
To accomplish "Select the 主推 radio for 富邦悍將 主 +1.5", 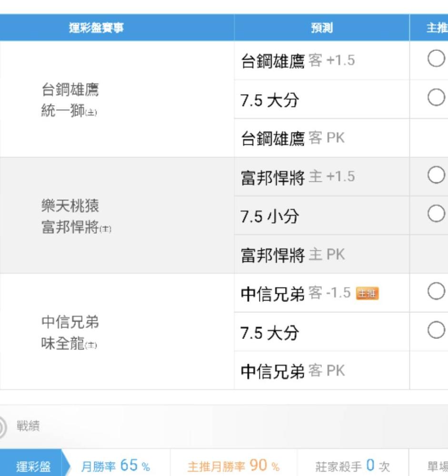I will (x=436, y=175).
